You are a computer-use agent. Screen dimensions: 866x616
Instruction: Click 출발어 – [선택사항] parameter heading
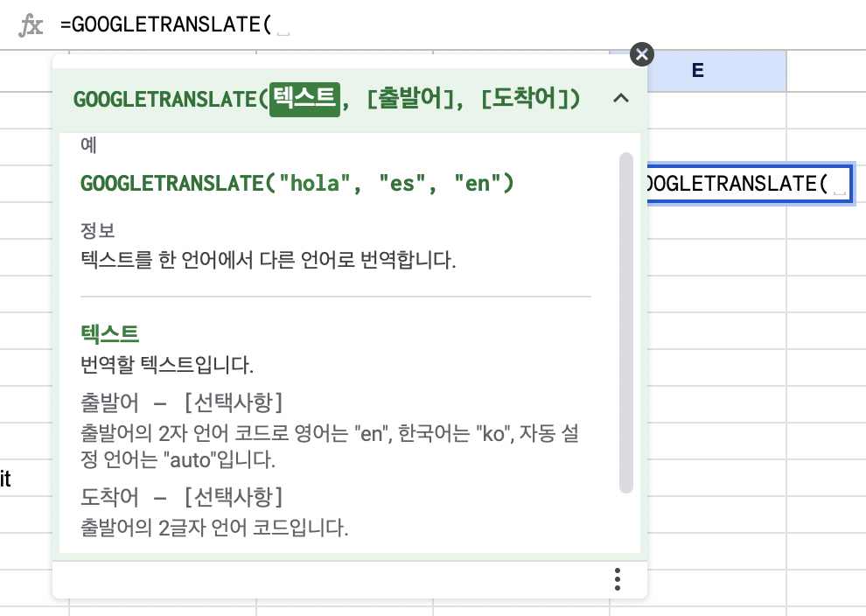point(181,402)
